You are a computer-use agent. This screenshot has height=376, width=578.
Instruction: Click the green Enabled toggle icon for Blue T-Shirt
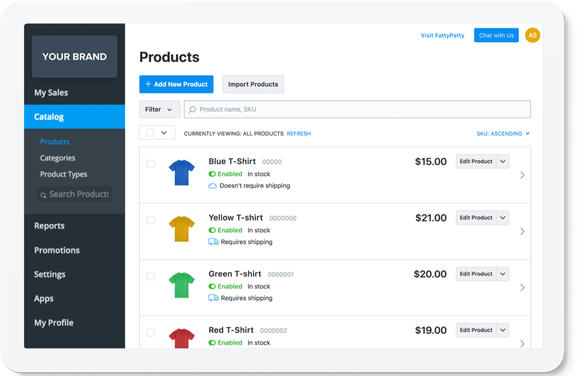click(x=212, y=174)
